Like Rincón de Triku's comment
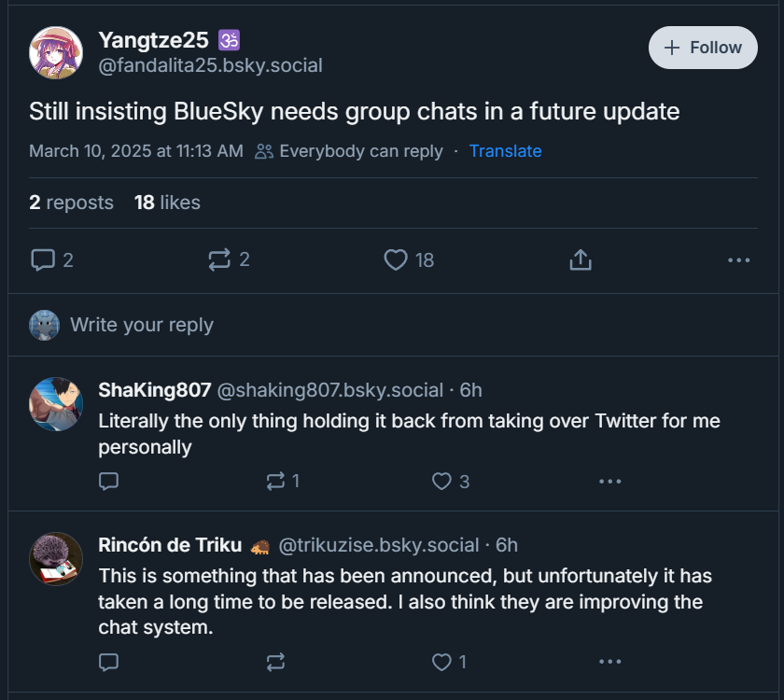This screenshot has width=784, height=700. (x=441, y=662)
